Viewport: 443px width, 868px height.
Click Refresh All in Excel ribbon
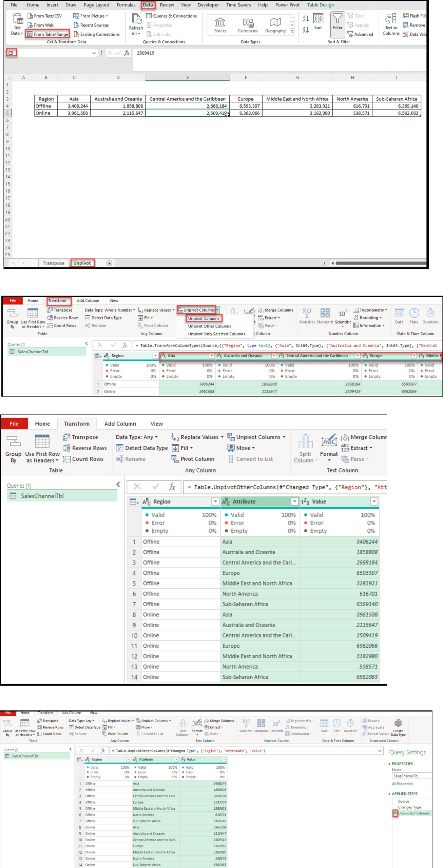(x=136, y=24)
